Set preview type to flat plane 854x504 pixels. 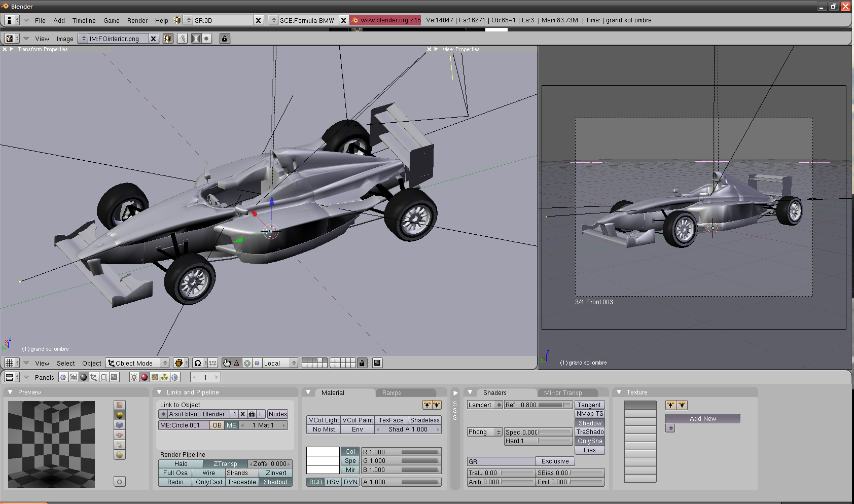(120, 405)
